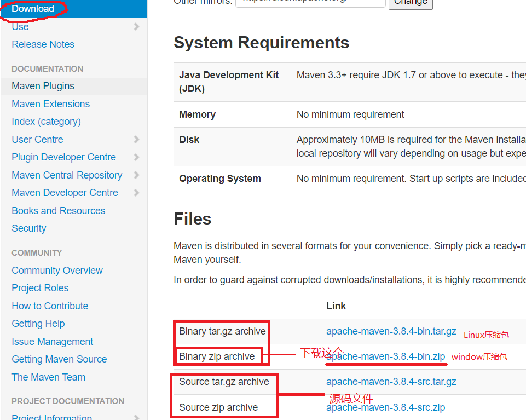Click the Files heading
The width and height of the screenshot is (526, 420).
tap(193, 219)
